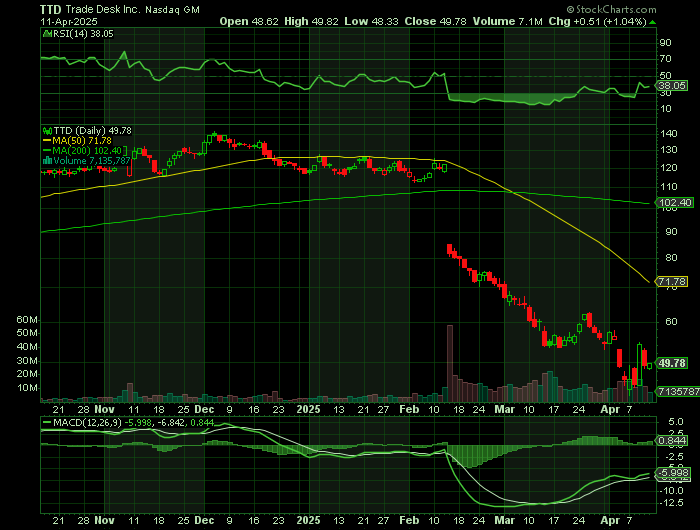Click the volume bars icon in legend

(47, 160)
